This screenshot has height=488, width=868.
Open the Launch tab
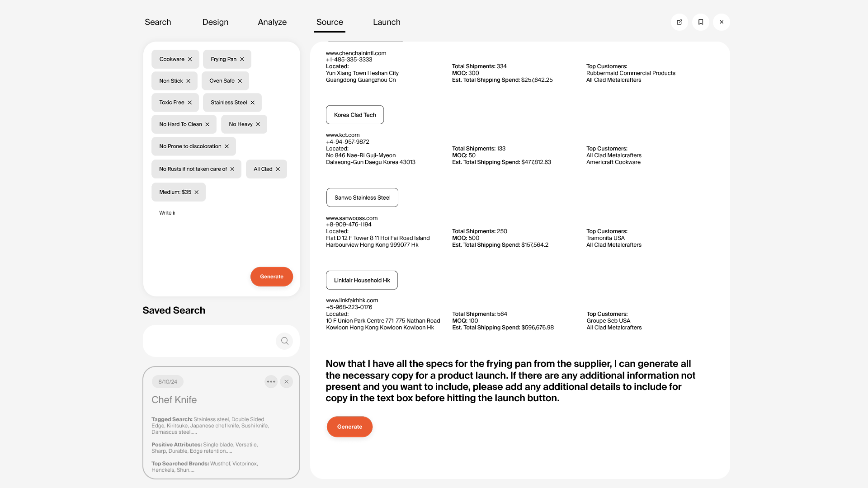pyautogui.click(x=387, y=22)
